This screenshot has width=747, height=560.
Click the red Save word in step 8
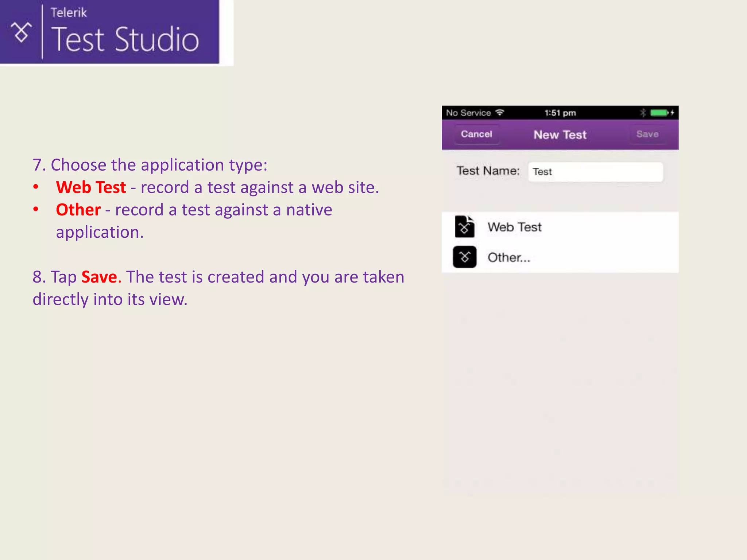pyautogui.click(x=99, y=277)
